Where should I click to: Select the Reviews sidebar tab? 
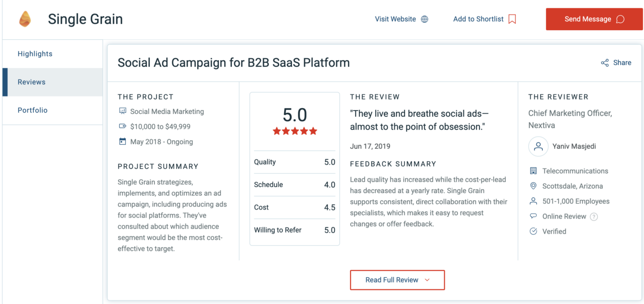tap(32, 82)
